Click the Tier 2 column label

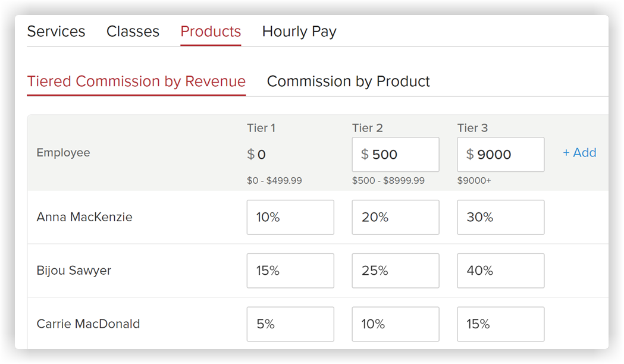click(367, 128)
